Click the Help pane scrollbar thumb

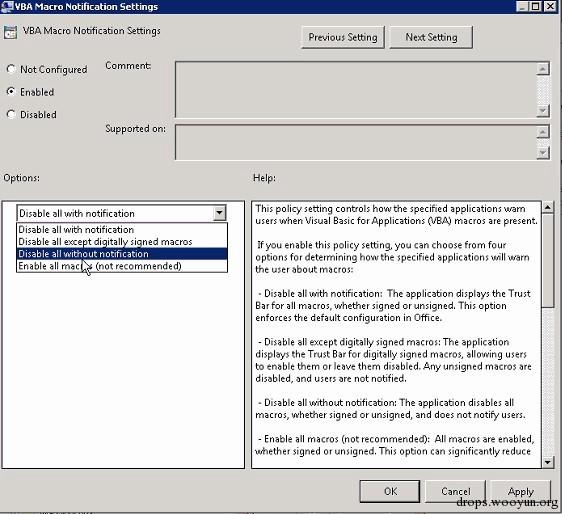pos(547,260)
